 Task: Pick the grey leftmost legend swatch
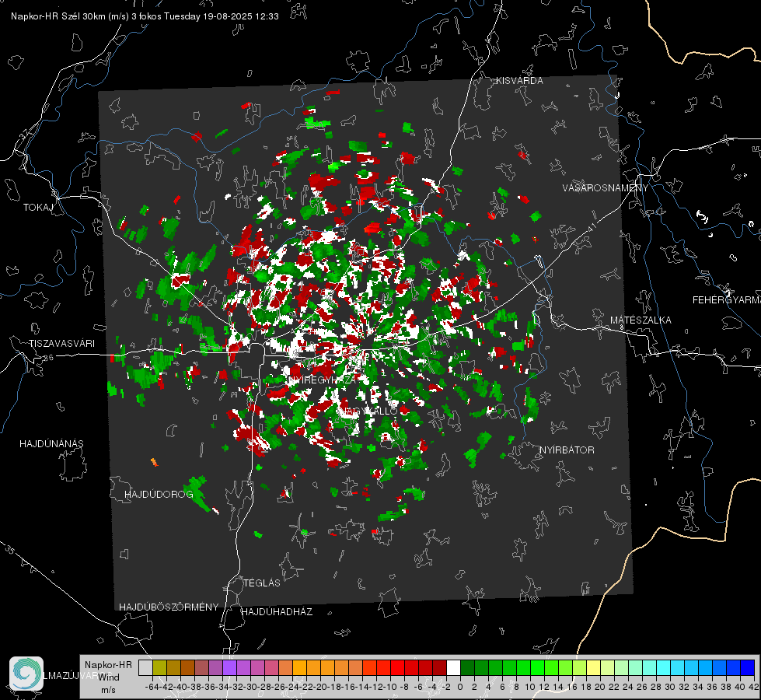pyautogui.click(x=145, y=667)
